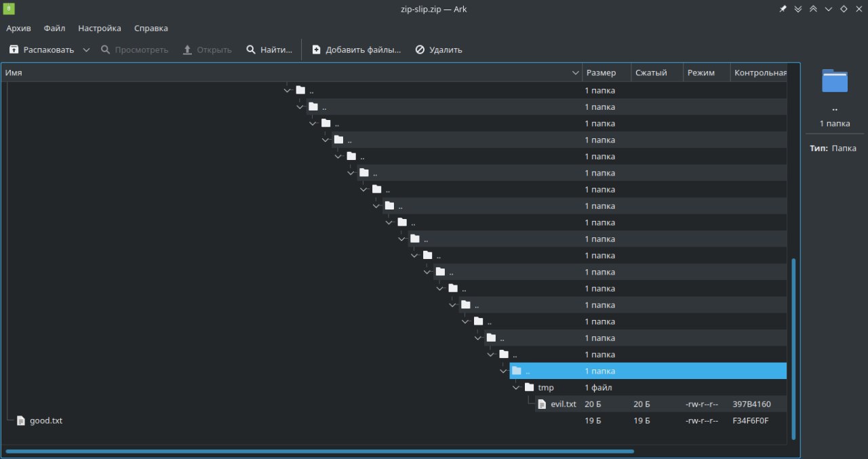Image resolution: width=868 pixels, height=459 pixels.
Task: Select the tmp folder
Action: (546, 388)
